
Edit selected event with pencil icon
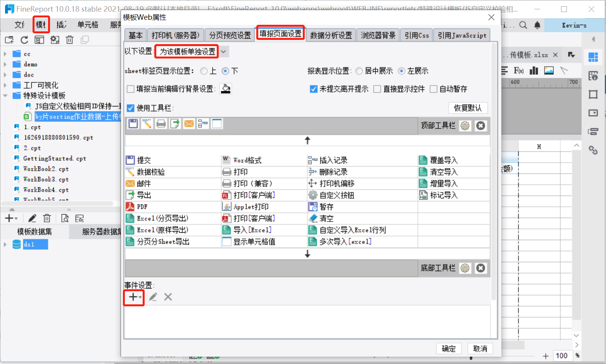(x=153, y=297)
